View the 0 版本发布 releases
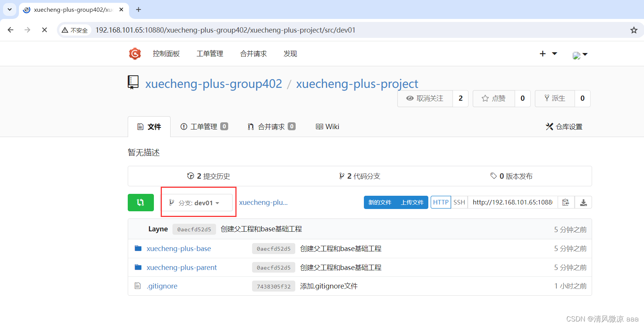 (511, 176)
